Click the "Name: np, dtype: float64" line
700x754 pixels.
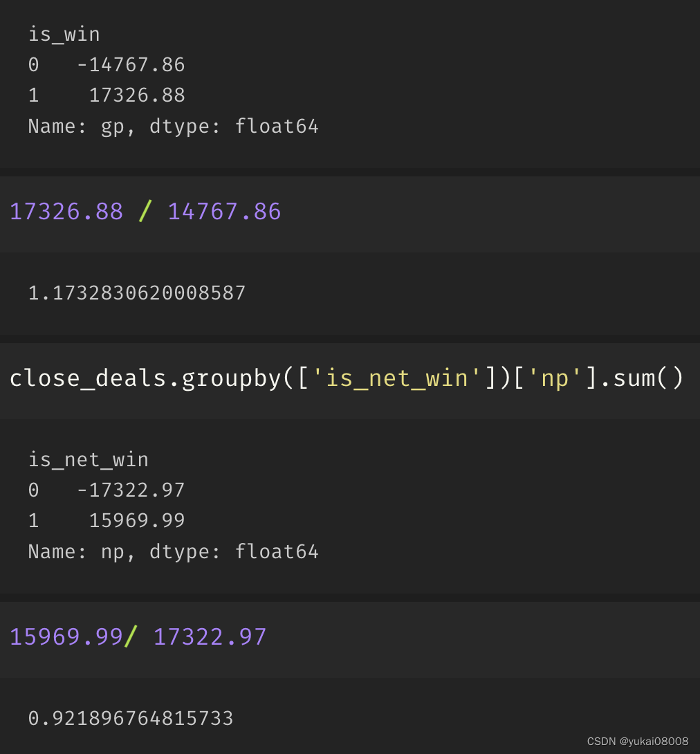coord(173,552)
